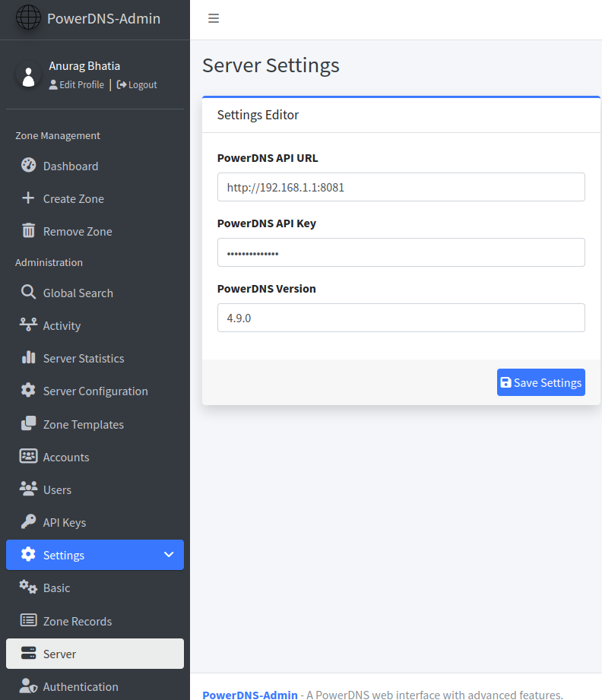Open the Dashboard menu item
Screen dimensions: 602x700
click(95, 166)
